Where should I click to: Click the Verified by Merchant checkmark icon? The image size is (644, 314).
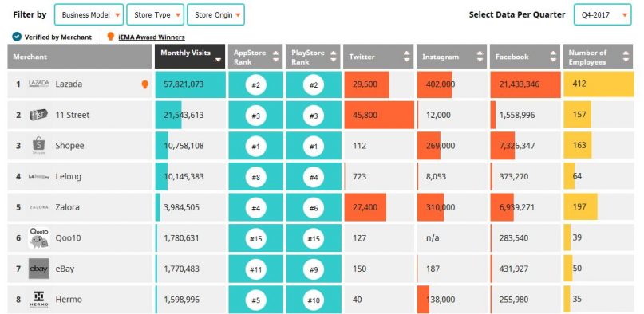17,37
